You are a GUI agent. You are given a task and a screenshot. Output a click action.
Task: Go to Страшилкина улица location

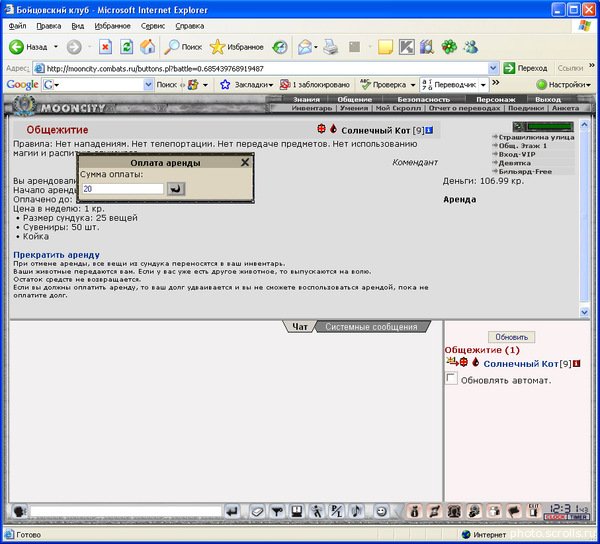[x=536, y=137]
